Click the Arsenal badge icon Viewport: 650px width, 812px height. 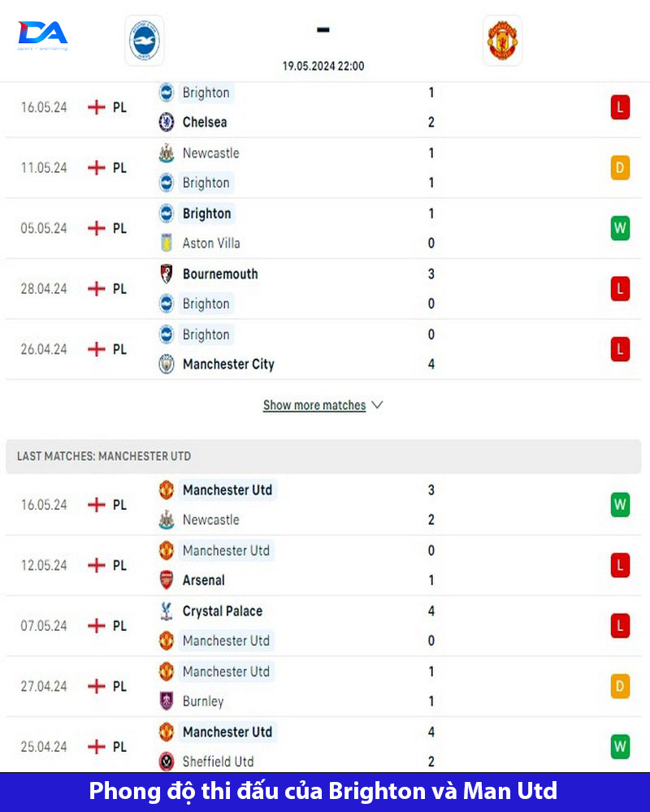(167, 580)
